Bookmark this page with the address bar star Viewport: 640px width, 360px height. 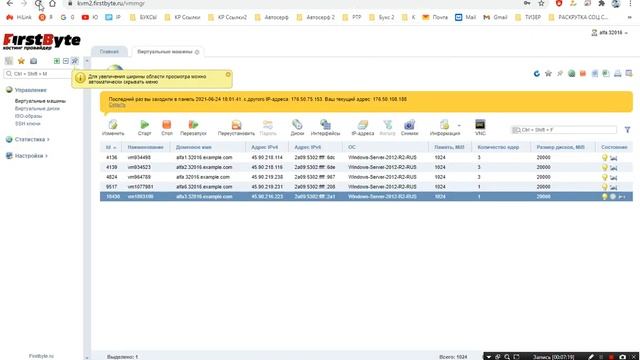[541, 4]
